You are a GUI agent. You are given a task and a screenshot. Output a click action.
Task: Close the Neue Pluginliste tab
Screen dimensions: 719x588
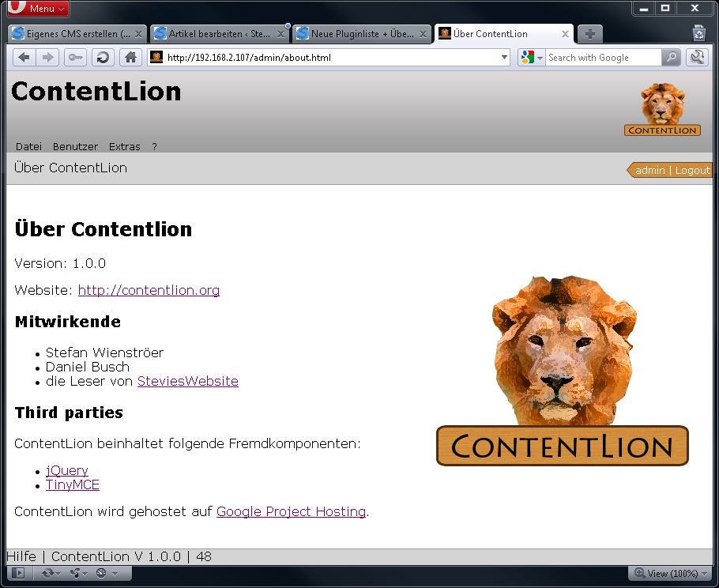click(x=423, y=34)
